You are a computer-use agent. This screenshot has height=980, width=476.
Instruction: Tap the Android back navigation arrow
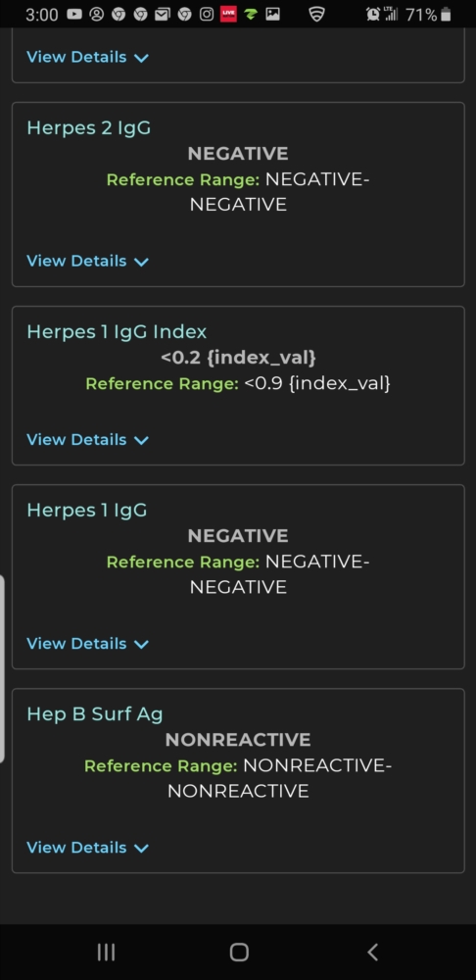pos(372,952)
